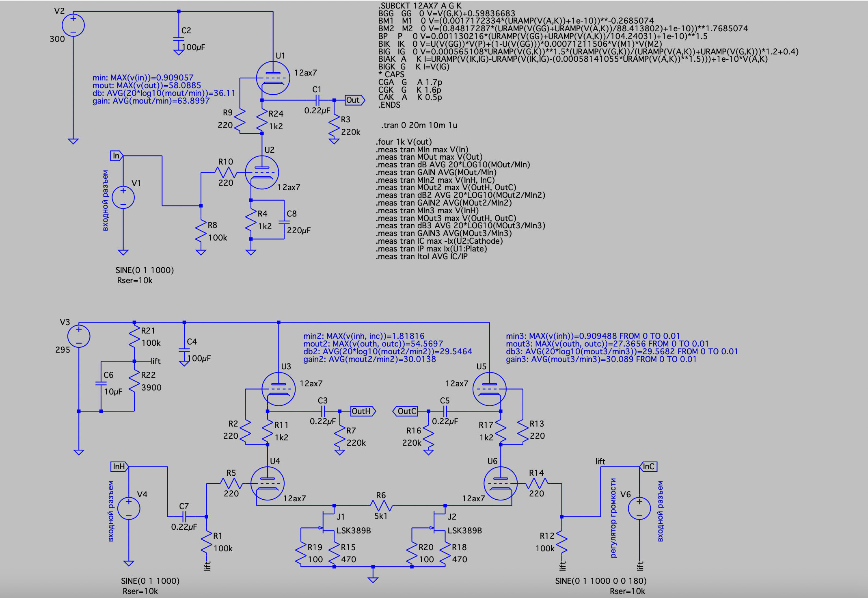Select capacitor C2 100µF symbol
Viewport: 868px width, 598px height.
(179, 39)
